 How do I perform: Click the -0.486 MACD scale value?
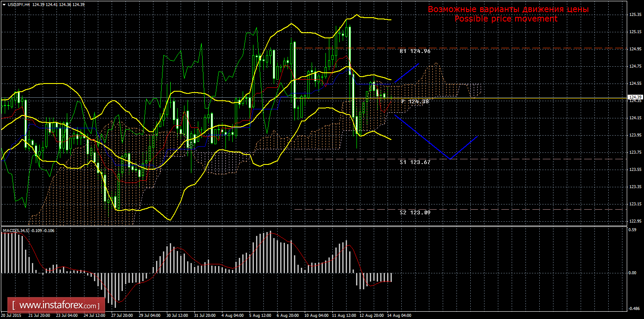(x=635, y=309)
